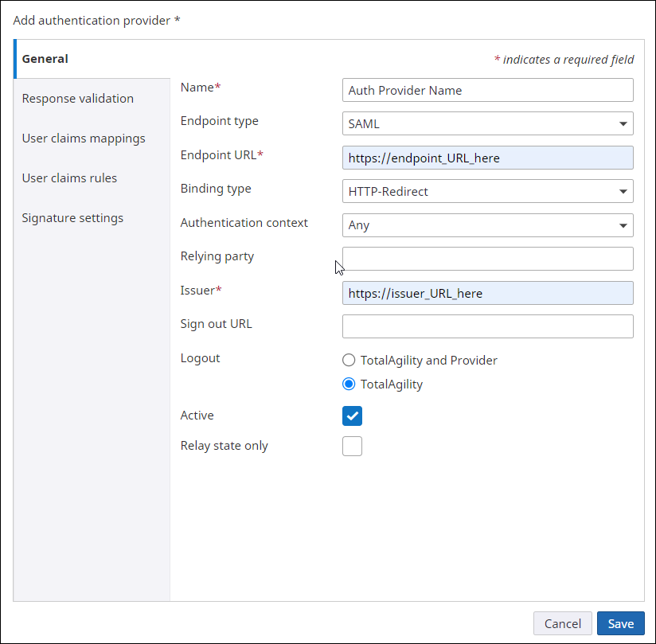This screenshot has height=644, width=656.
Task: Select the TotalAgility logout option
Action: click(x=349, y=384)
